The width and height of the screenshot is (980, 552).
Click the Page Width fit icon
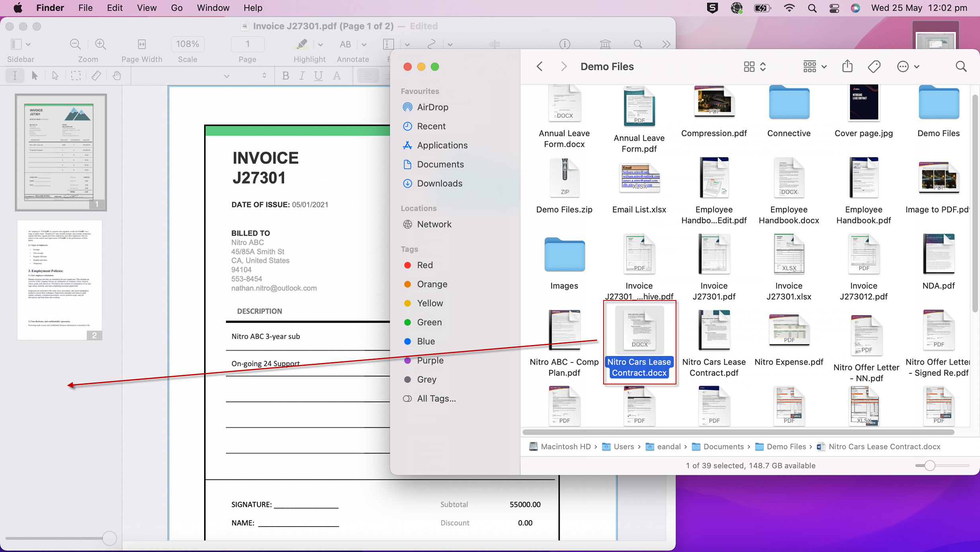click(x=142, y=44)
